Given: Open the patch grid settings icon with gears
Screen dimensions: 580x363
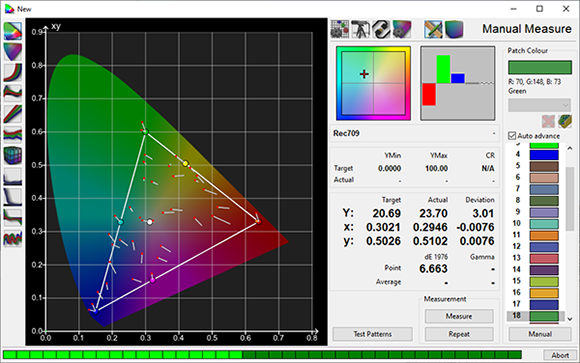Looking at the screenshot, I should (340, 29).
